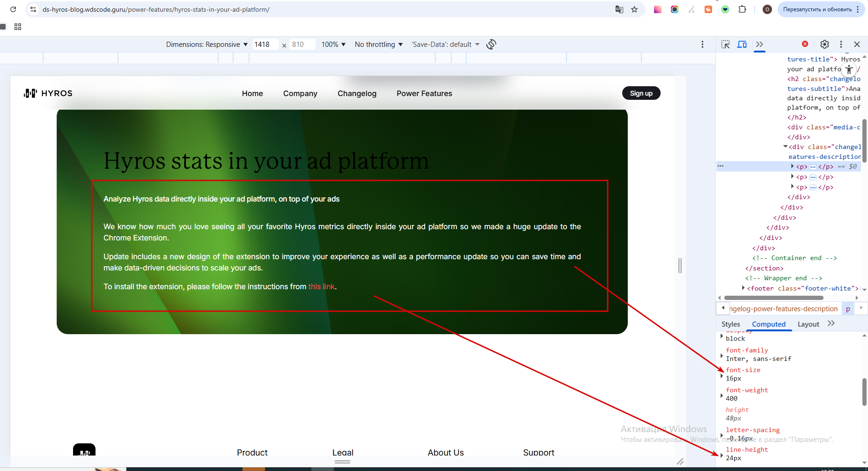The height and width of the screenshot is (471, 868).
Task: Open DevTools settings gear
Action: click(x=824, y=45)
